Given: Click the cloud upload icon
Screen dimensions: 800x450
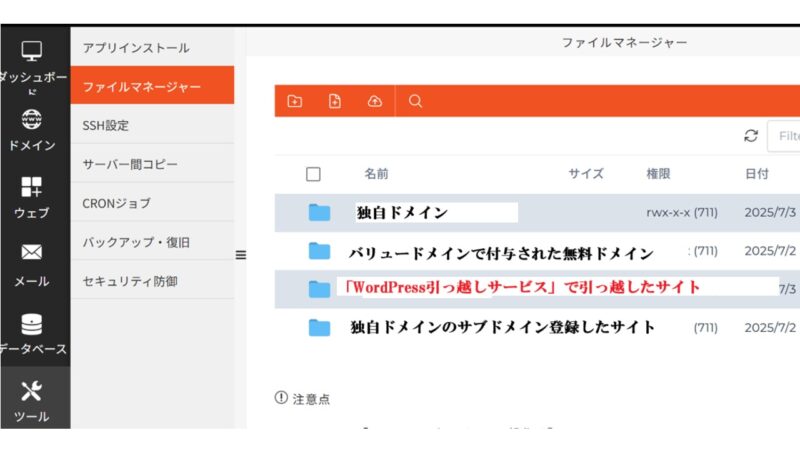Looking at the screenshot, I should coord(375,101).
